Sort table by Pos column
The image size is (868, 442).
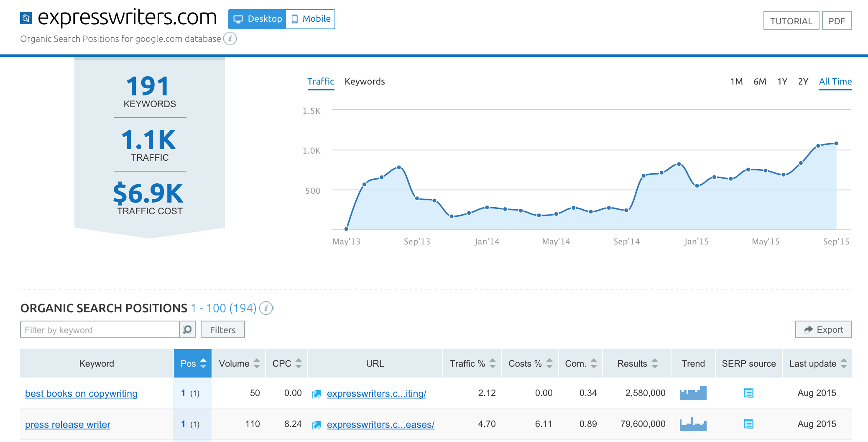(193, 363)
